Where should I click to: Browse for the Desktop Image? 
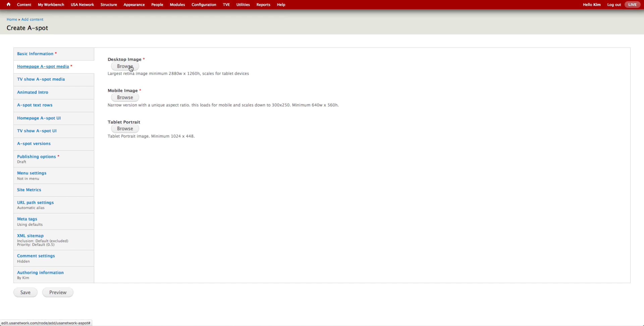(125, 66)
